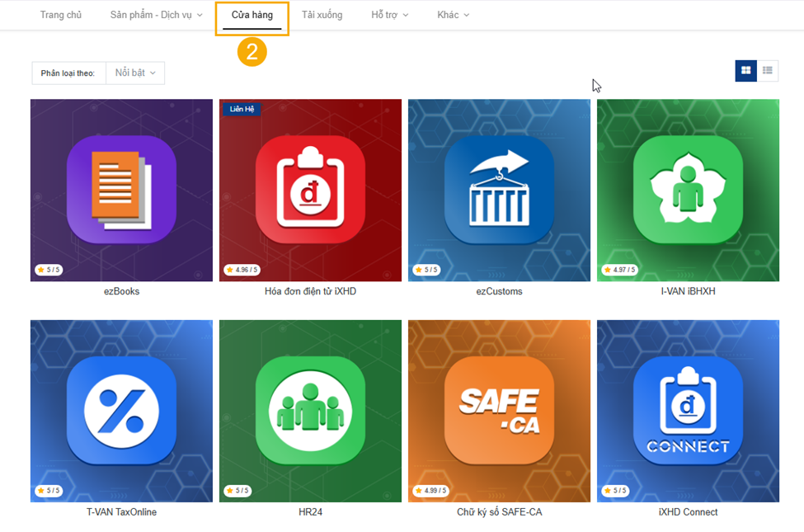The image size is (804, 532).
Task: Open the HR24 people icon
Action: coord(310,411)
